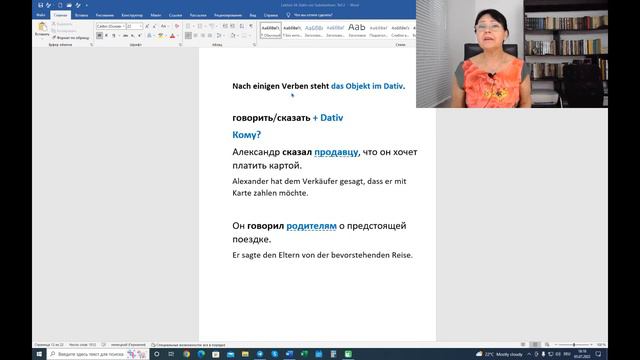Open the weather widget in system tray
The width and height of the screenshot is (640, 360).
coord(499,354)
